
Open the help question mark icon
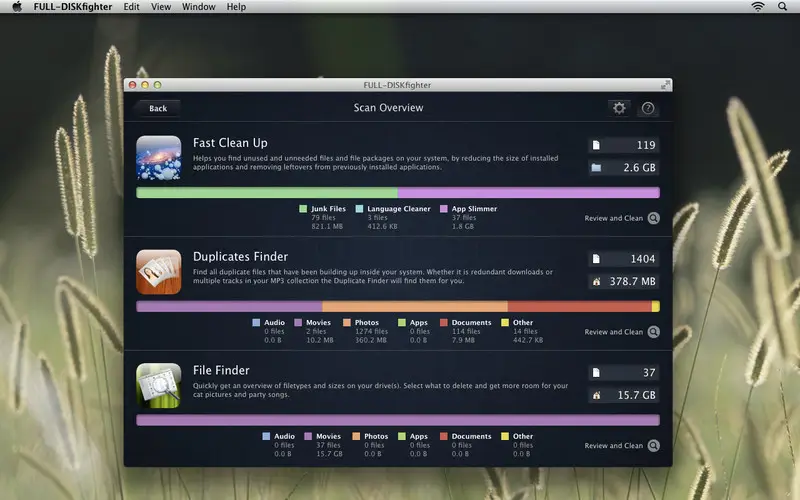(x=648, y=108)
